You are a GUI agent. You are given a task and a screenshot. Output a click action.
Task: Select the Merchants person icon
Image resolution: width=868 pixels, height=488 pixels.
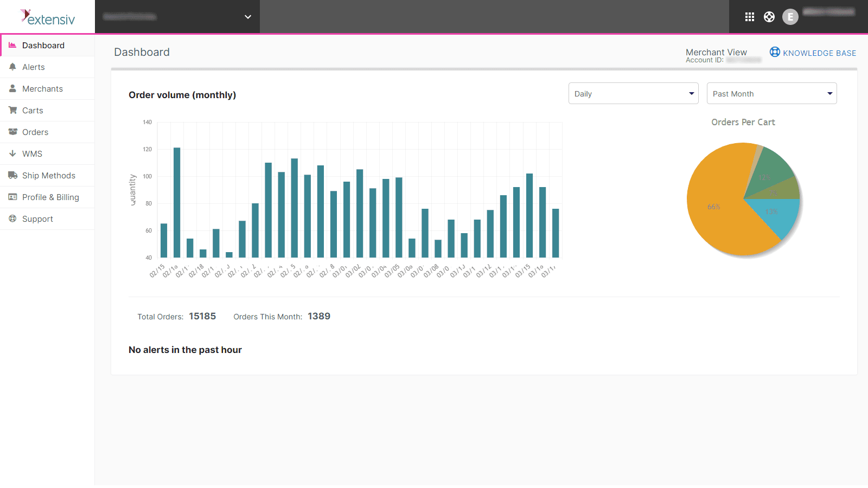click(x=12, y=88)
